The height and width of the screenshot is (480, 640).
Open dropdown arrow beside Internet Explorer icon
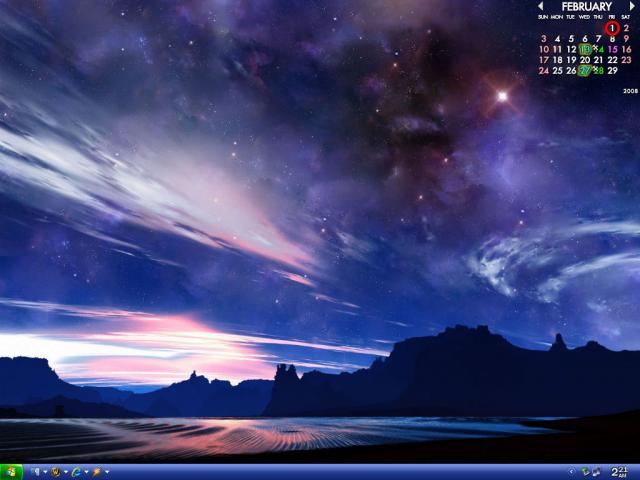(87, 472)
